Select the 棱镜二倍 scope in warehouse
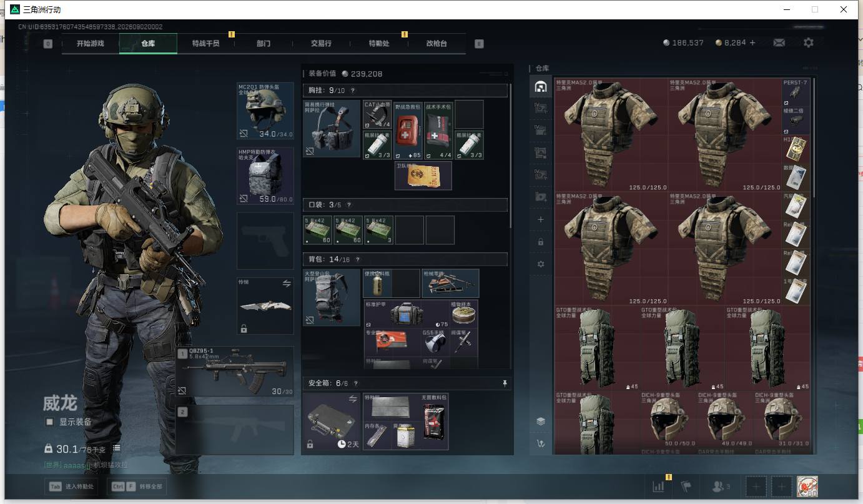The height and width of the screenshot is (504, 863). click(796, 121)
